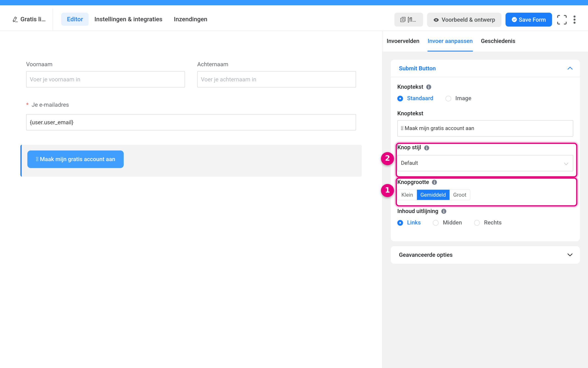
Task: Click the Maak mijn gratis account aan button
Action: pos(75,159)
